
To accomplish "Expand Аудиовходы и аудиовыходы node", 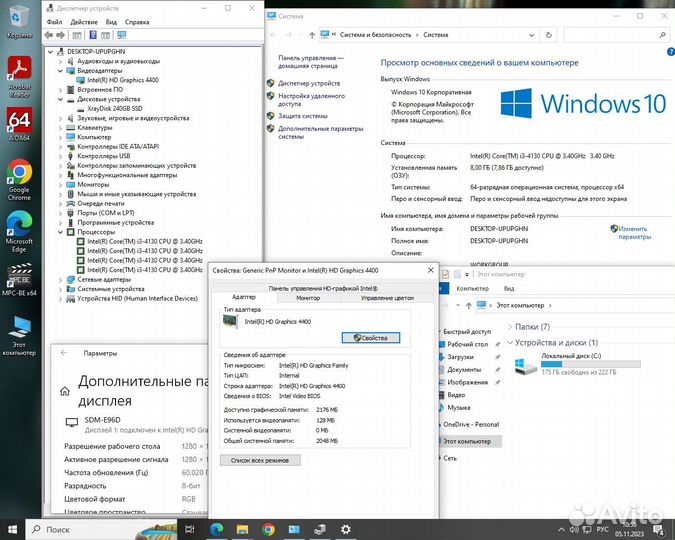I will (60, 61).
